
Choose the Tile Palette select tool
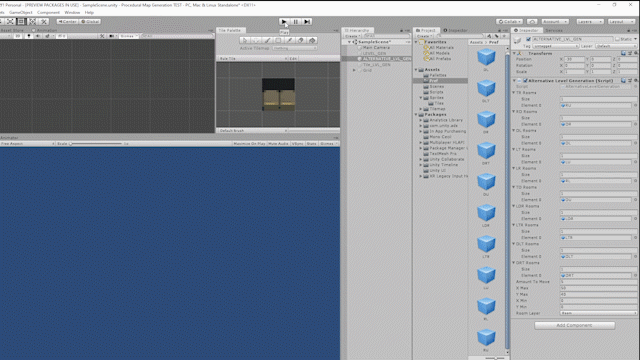244,40
